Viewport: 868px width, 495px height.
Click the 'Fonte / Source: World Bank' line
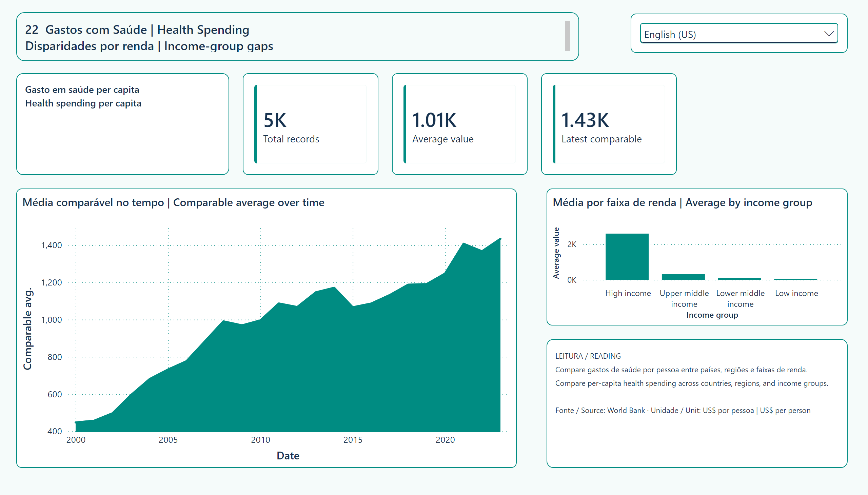click(683, 410)
